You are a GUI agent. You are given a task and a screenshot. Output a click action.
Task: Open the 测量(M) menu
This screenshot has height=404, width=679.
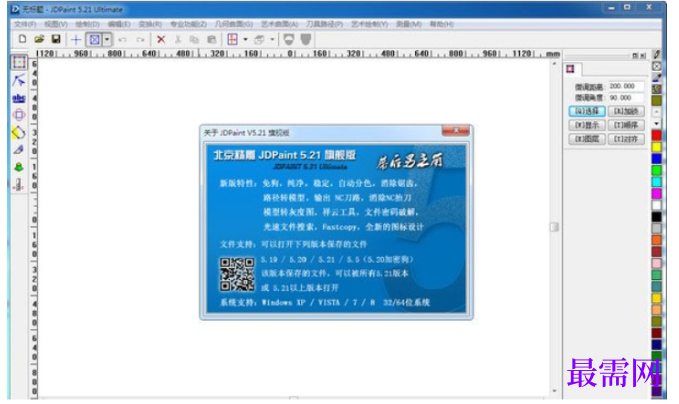[x=409, y=24]
